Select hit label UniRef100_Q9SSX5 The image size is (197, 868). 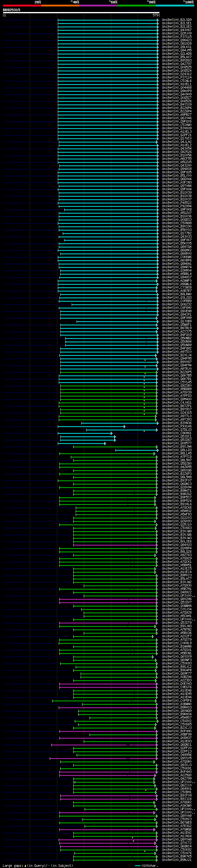[x=177, y=758]
